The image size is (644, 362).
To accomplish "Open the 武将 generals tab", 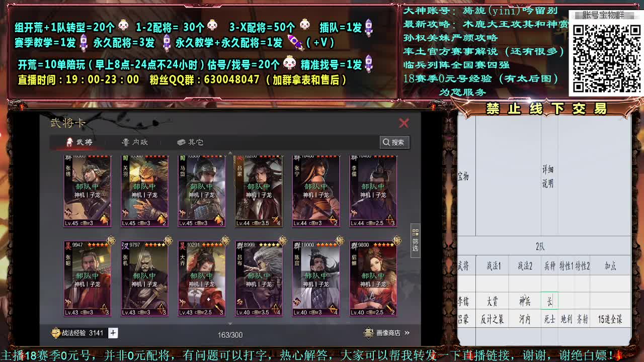I will (x=80, y=142).
